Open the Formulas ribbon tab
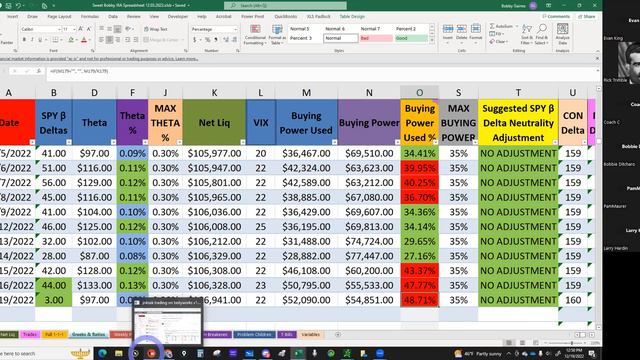 coord(90,17)
